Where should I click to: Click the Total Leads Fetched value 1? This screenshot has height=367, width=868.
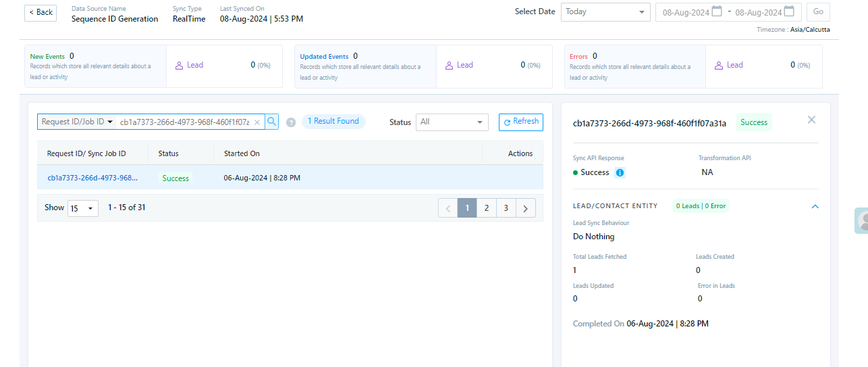point(575,270)
